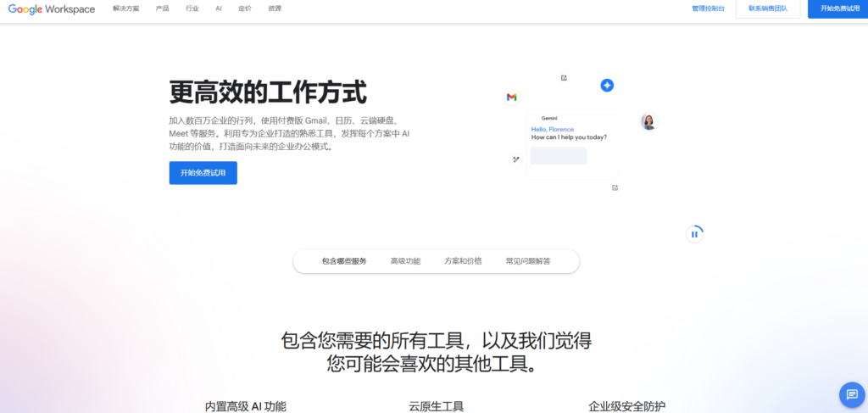Jump to the 常见问题解答 tab
Viewport: 868px width, 413px height.
(x=528, y=261)
